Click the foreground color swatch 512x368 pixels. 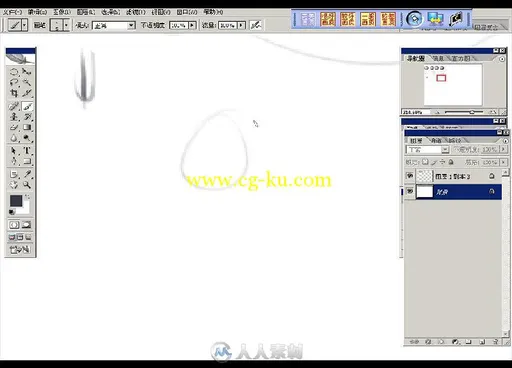coord(16,201)
